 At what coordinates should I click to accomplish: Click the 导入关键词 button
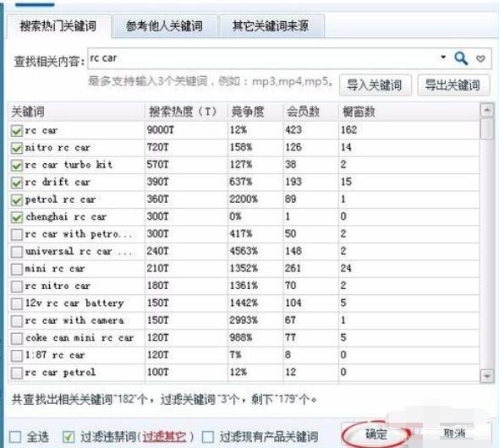click(375, 85)
